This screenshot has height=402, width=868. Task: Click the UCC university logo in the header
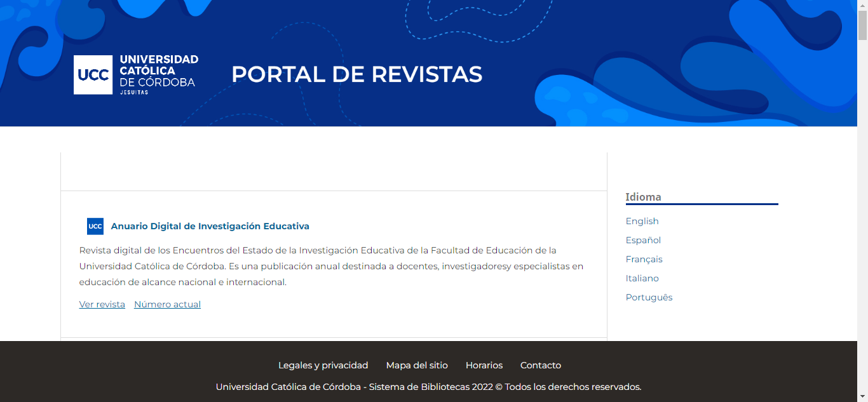[x=135, y=74]
